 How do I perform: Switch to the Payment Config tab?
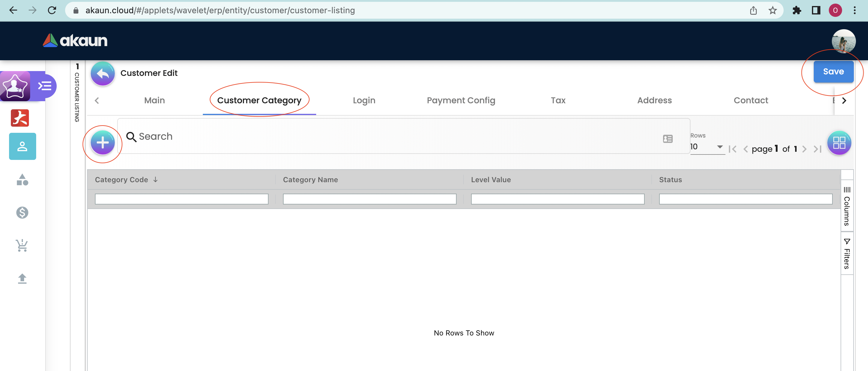pos(461,100)
